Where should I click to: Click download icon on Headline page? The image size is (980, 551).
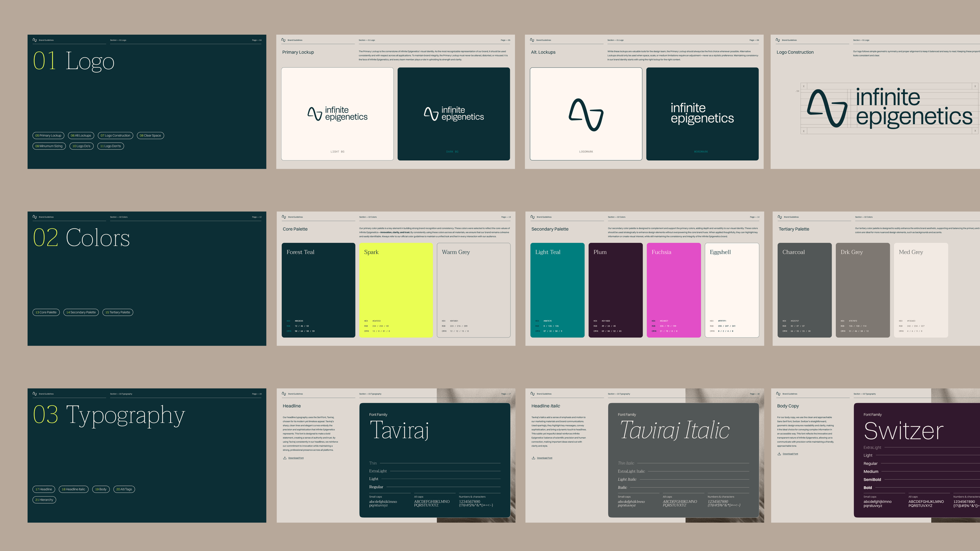pos(285,458)
